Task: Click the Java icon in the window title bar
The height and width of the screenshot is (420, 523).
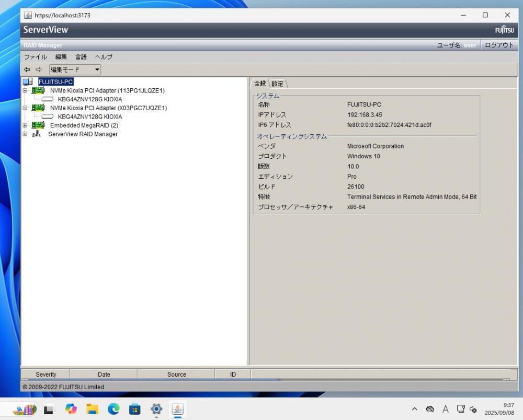Action: pyautogui.click(x=28, y=15)
